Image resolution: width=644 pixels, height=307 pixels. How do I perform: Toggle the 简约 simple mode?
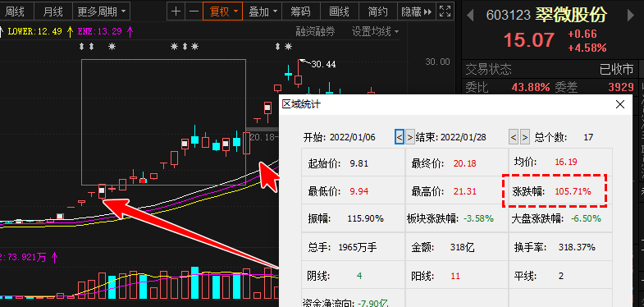(x=377, y=11)
